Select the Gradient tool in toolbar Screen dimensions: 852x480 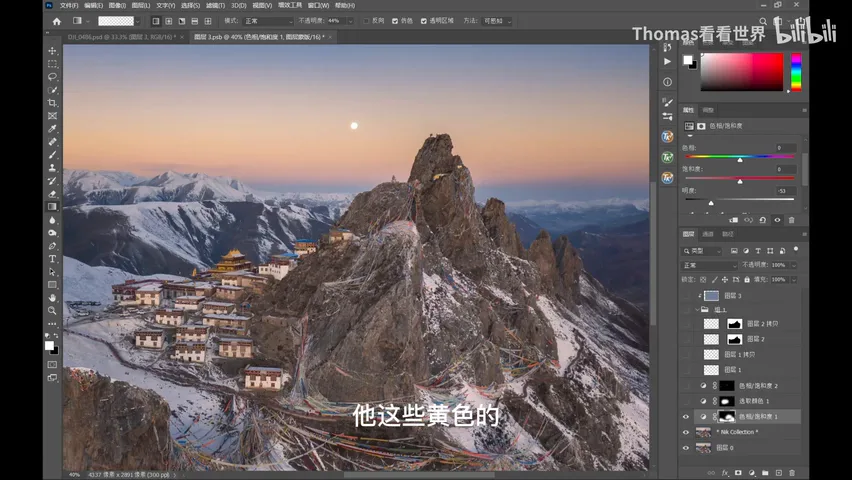(52, 207)
